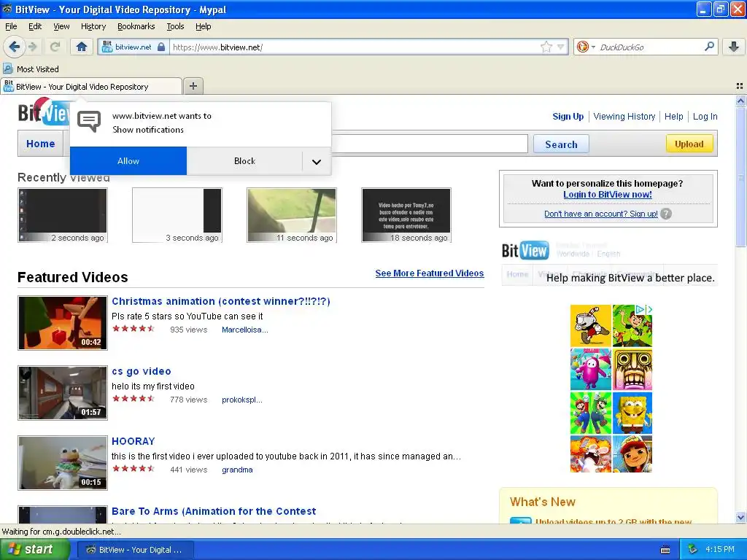Visit uploader Marcelloisa channel link

point(245,330)
